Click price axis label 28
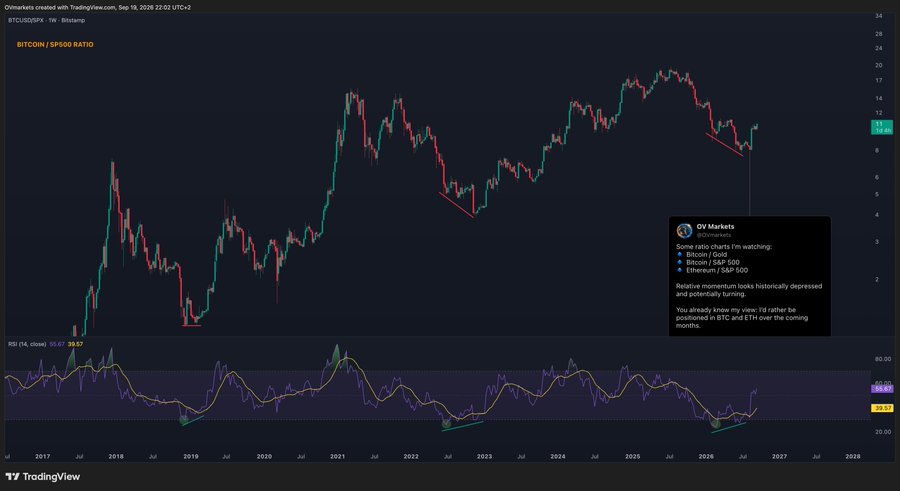This screenshot has width=900, height=491. coord(879,34)
